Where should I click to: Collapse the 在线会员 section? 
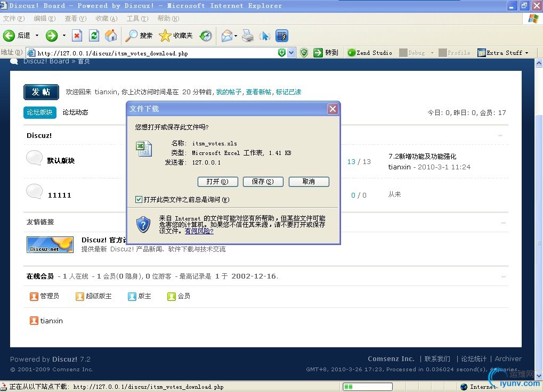503,277
